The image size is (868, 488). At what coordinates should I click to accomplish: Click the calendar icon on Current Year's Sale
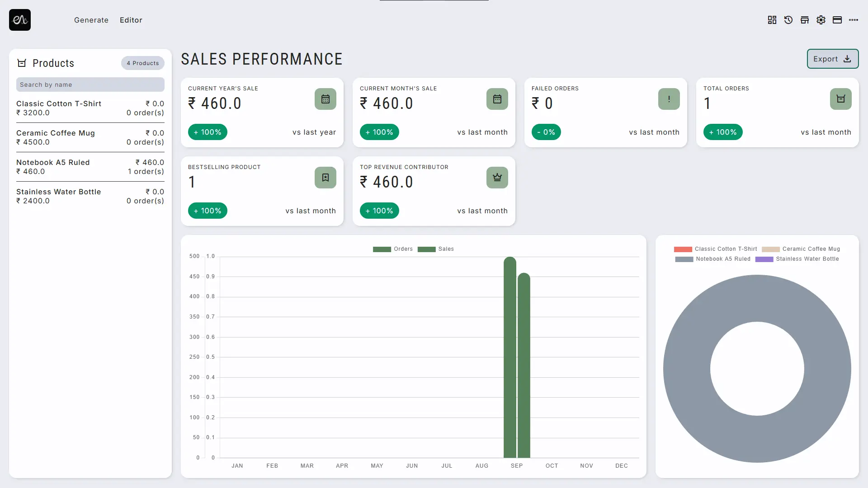click(325, 99)
